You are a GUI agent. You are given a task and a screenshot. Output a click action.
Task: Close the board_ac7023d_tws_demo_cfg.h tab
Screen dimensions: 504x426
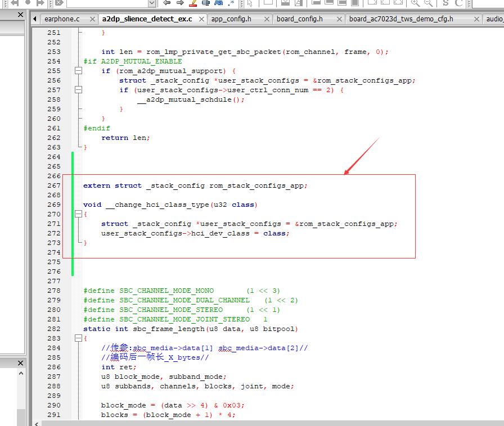476,19
